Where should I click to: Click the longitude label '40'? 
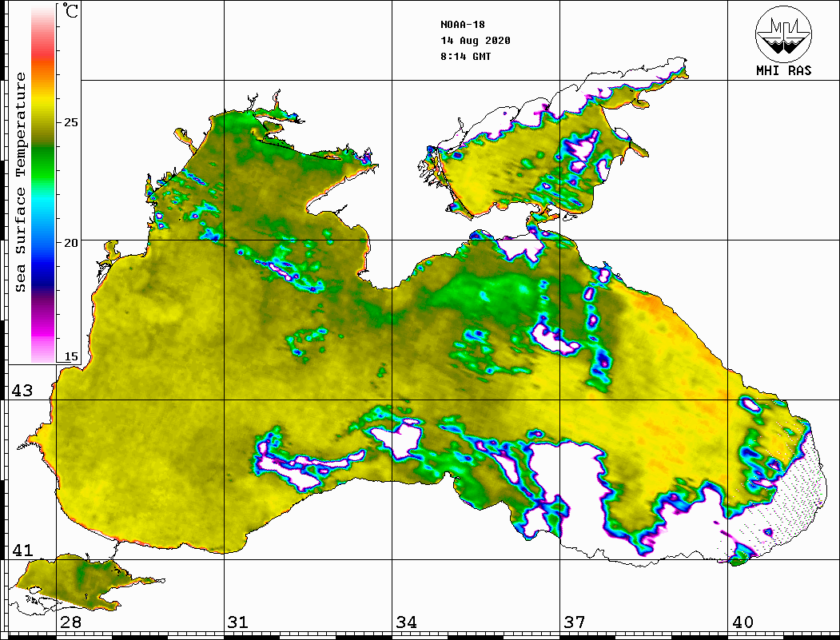pyautogui.click(x=742, y=622)
